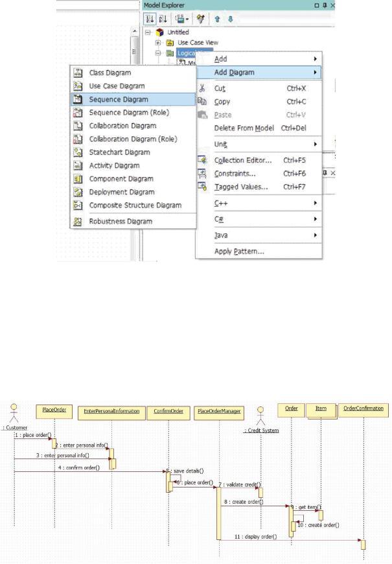
Task: Click the Class Diagram icon in submenu
Action: (78, 73)
